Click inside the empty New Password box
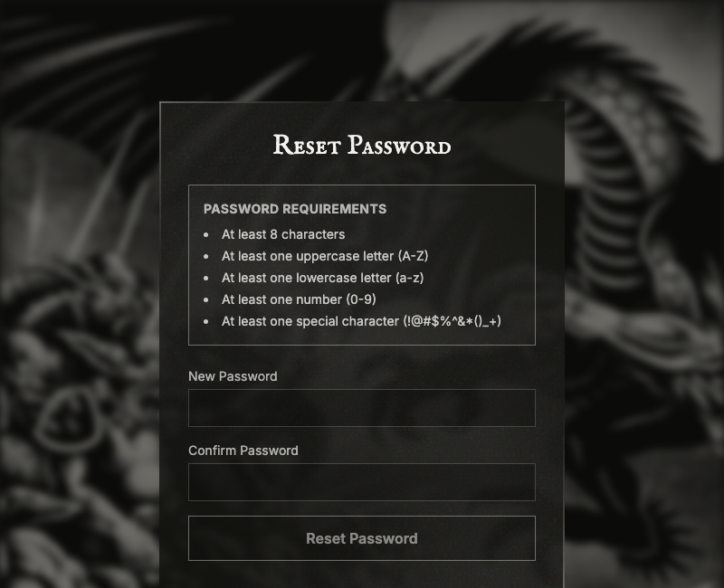Viewport: 724px width, 588px height. pos(362,408)
